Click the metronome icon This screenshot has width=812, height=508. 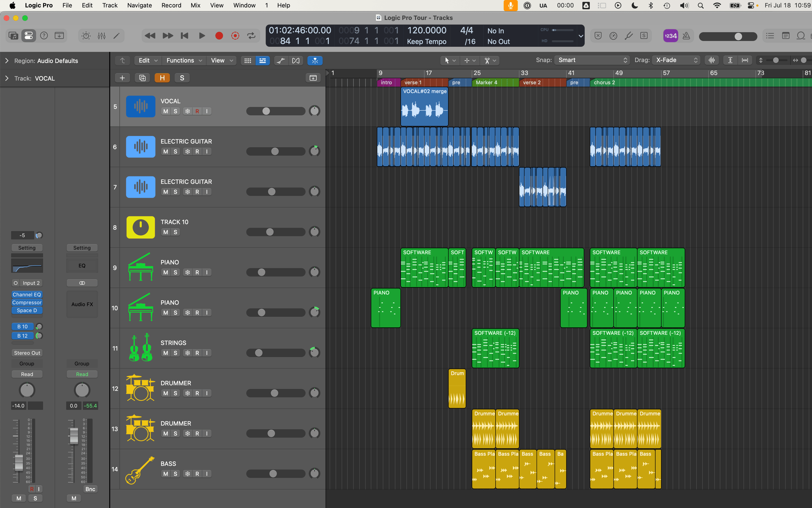(686, 36)
